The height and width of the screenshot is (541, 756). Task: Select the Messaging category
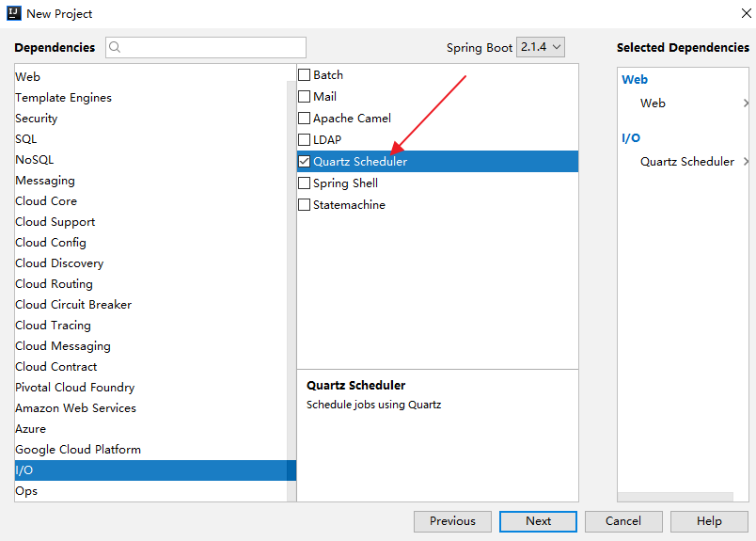tap(150, 181)
